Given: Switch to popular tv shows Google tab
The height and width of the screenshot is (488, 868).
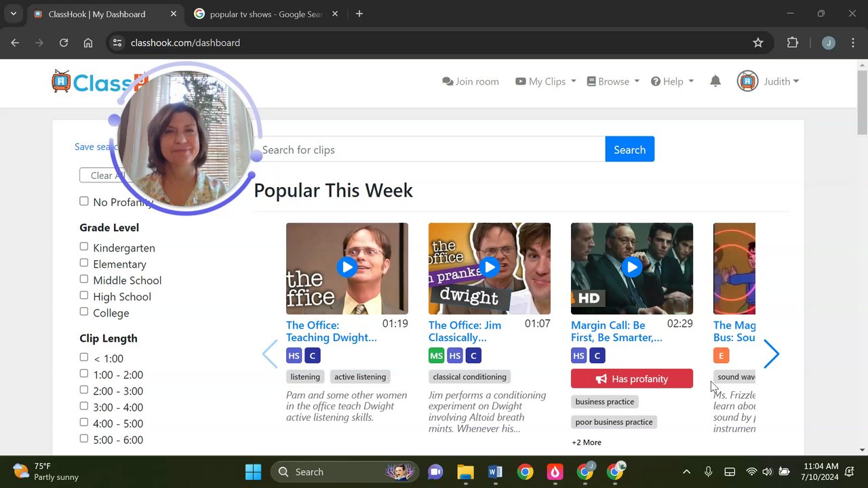Looking at the screenshot, I should 265,14.
